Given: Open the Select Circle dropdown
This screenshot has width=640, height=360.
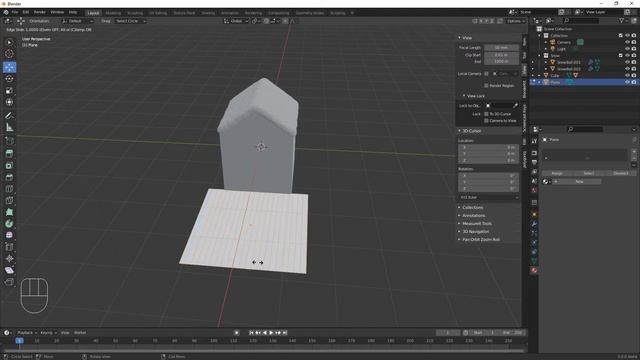Looking at the screenshot, I should 130,21.
